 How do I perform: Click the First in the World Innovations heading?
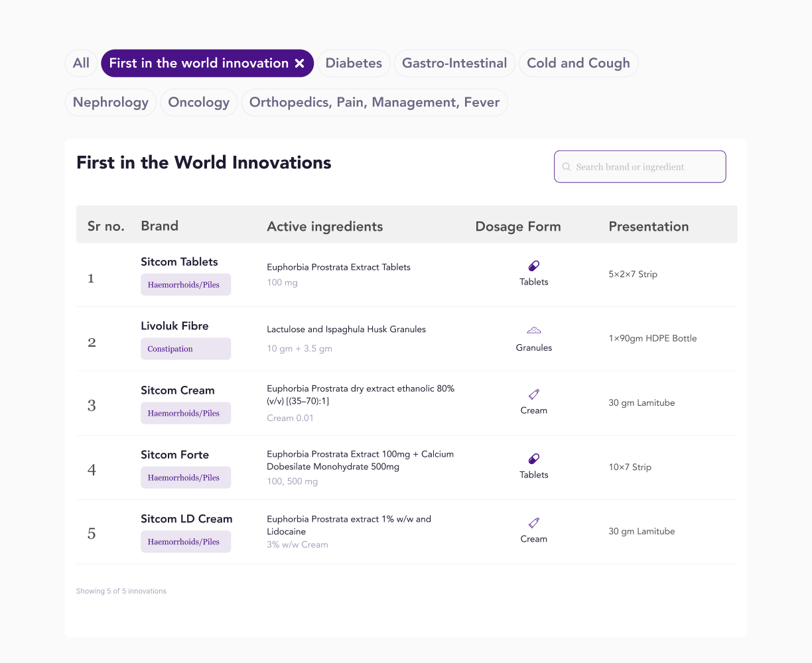coord(204,163)
